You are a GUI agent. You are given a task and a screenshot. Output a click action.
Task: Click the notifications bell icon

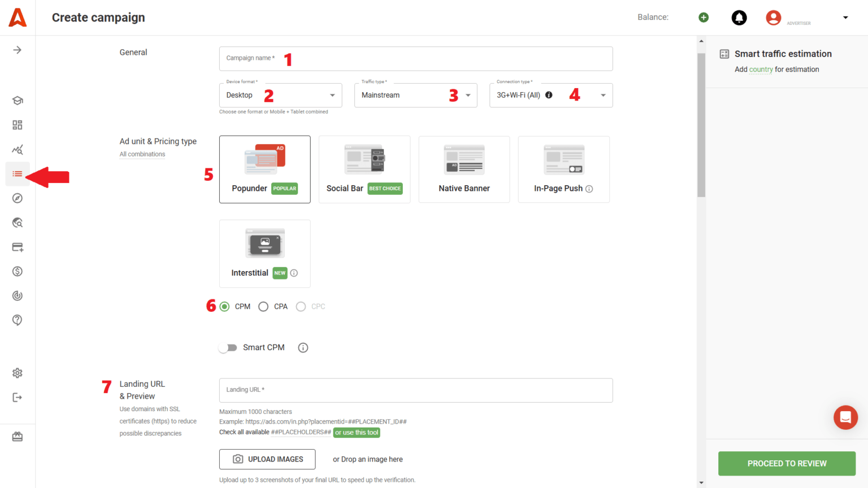[739, 18]
